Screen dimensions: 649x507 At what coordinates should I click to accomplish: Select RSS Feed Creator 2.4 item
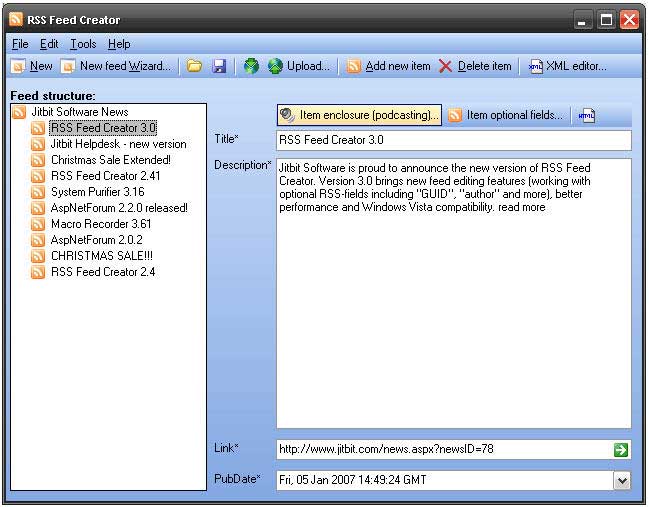(103, 272)
